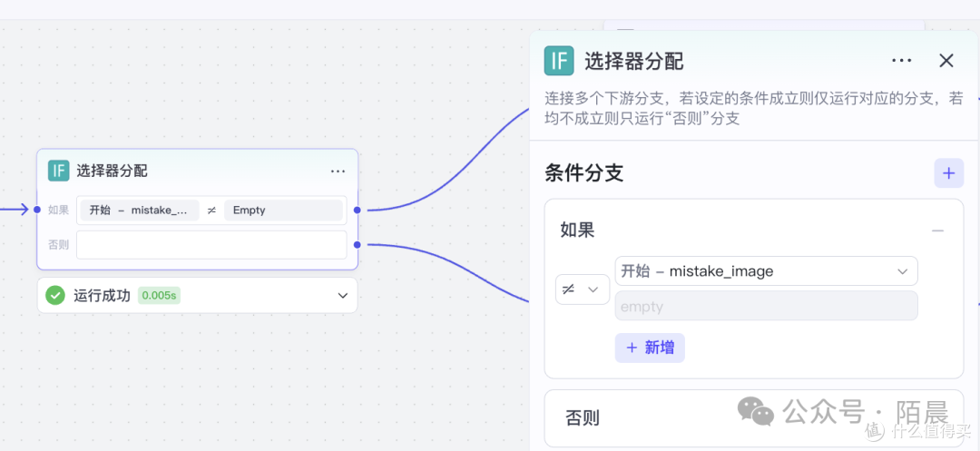
Task: Click the 否则 card in the side panel
Action: click(754, 418)
